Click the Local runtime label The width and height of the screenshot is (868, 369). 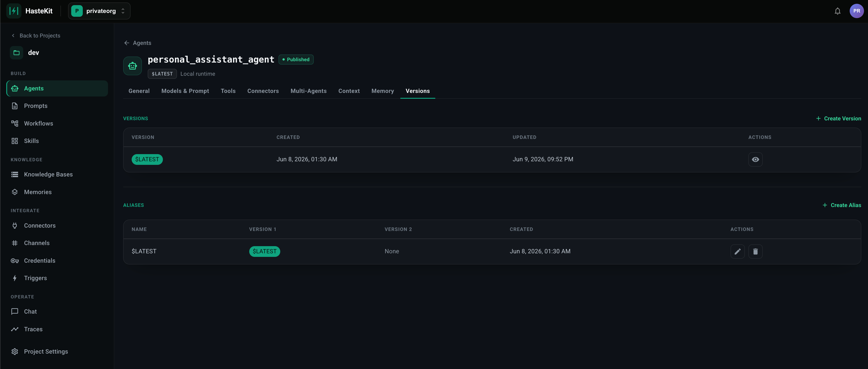click(x=197, y=74)
